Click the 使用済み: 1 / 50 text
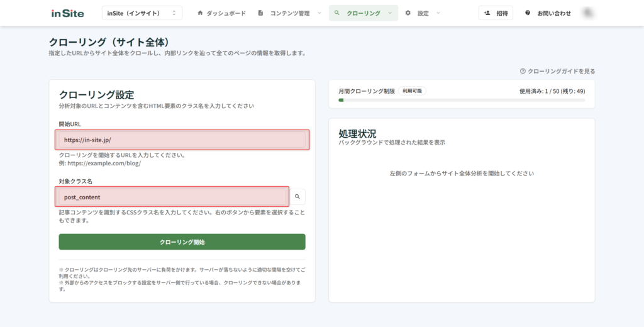644x327 pixels. 539,91
